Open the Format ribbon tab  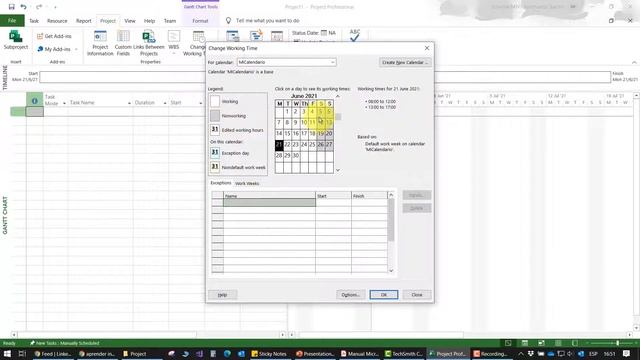click(200, 21)
